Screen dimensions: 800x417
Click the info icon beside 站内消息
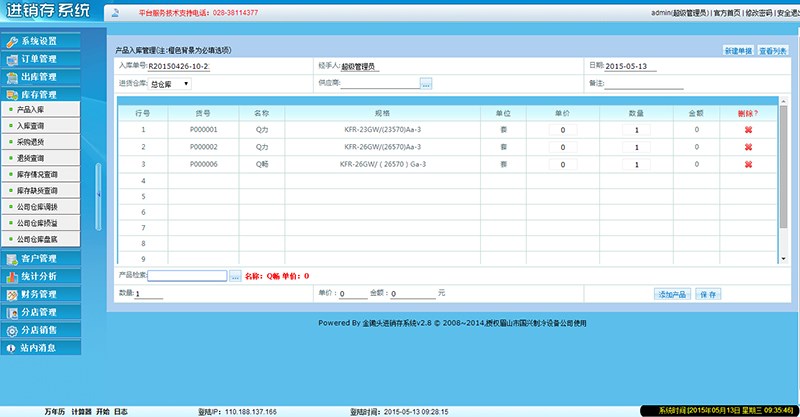(x=11, y=348)
